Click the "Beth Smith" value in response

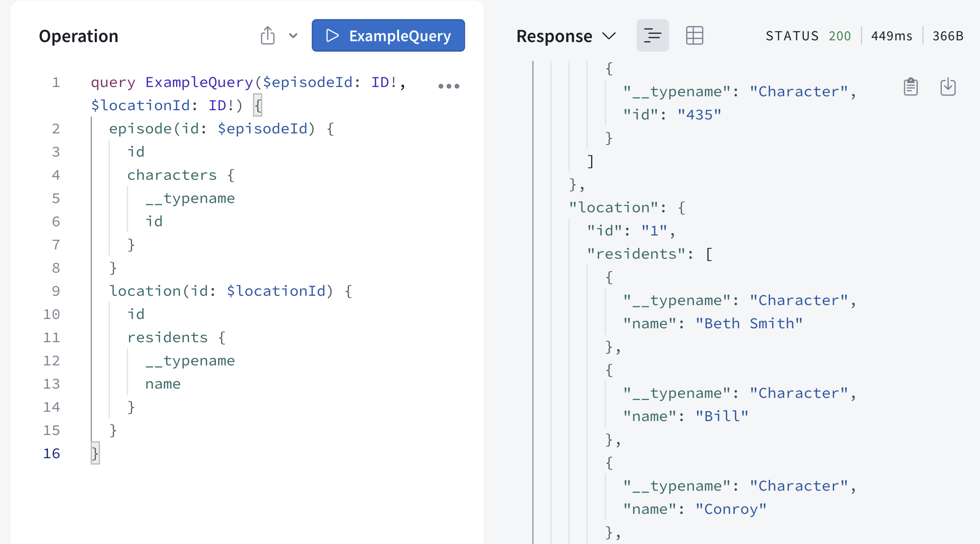click(x=749, y=324)
